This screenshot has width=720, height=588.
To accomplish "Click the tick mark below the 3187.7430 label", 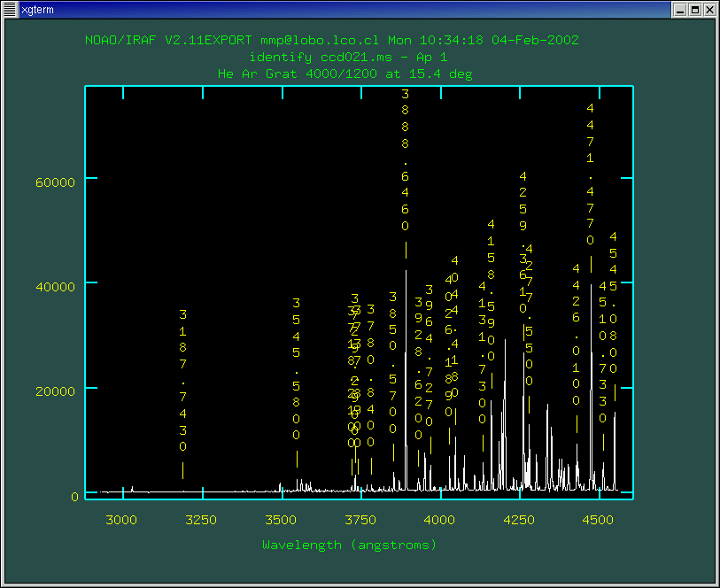I will point(182,470).
